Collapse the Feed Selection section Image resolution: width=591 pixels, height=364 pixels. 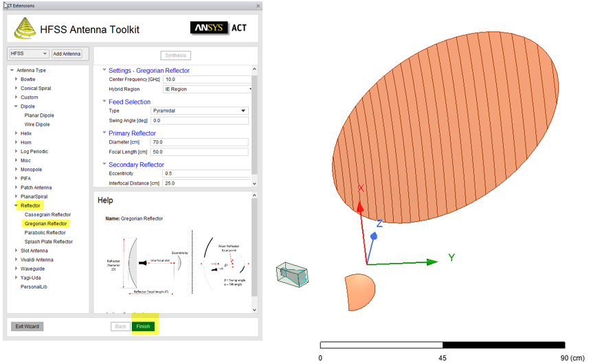point(104,102)
